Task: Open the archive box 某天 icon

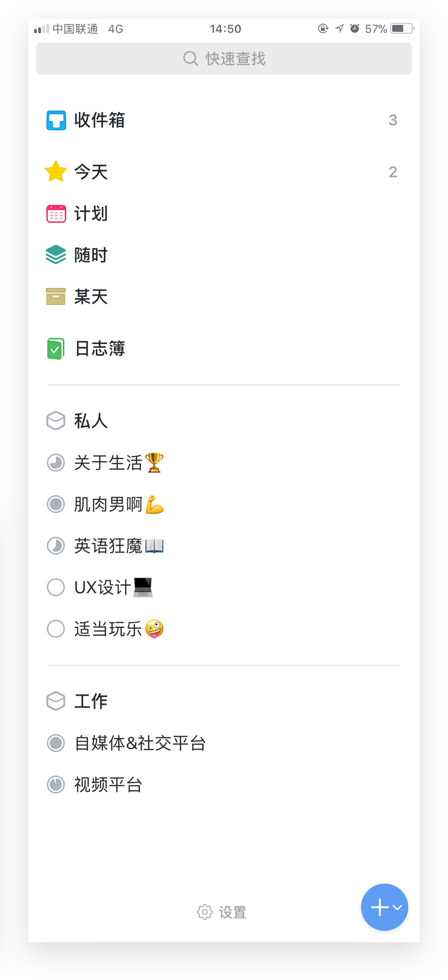Action: pyautogui.click(x=56, y=296)
